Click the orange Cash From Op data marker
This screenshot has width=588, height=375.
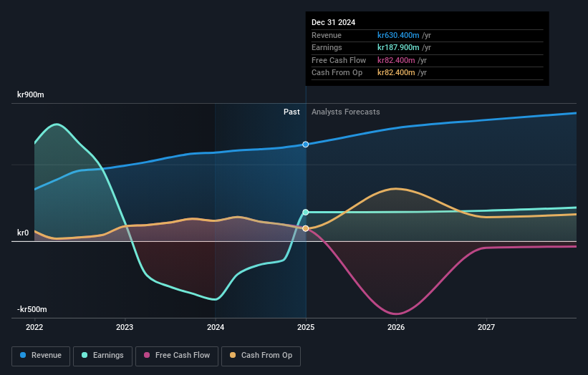click(x=306, y=228)
